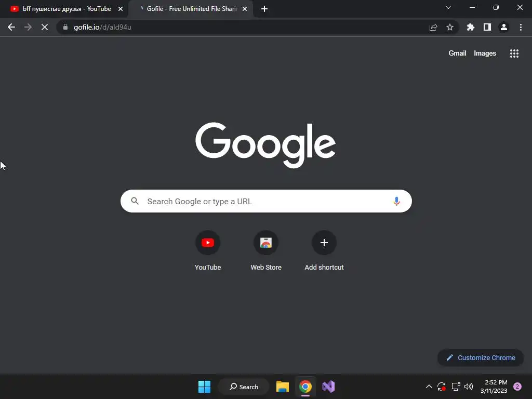Bookmark this tab with the star icon

click(x=449, y=27)
